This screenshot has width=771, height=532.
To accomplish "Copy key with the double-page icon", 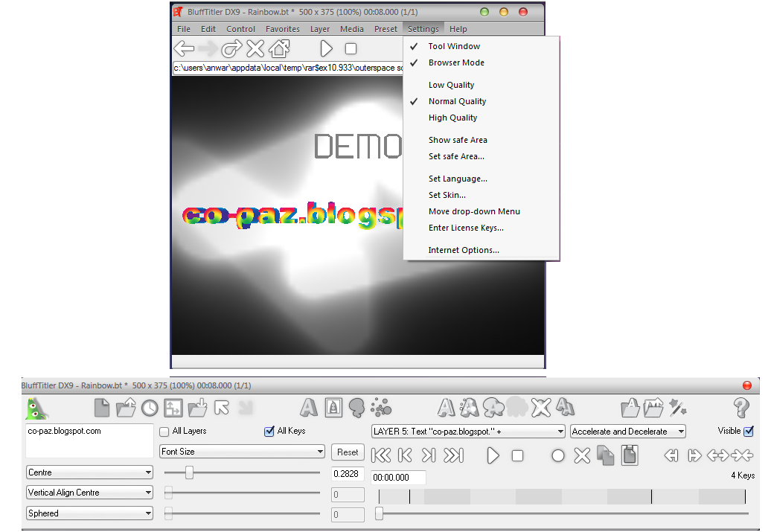I will point(606,455).
